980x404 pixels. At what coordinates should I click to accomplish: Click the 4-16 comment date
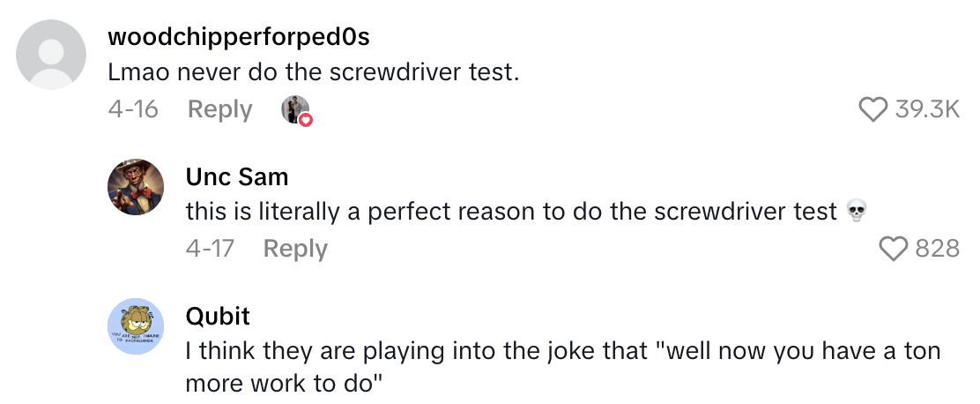point(133,109)
